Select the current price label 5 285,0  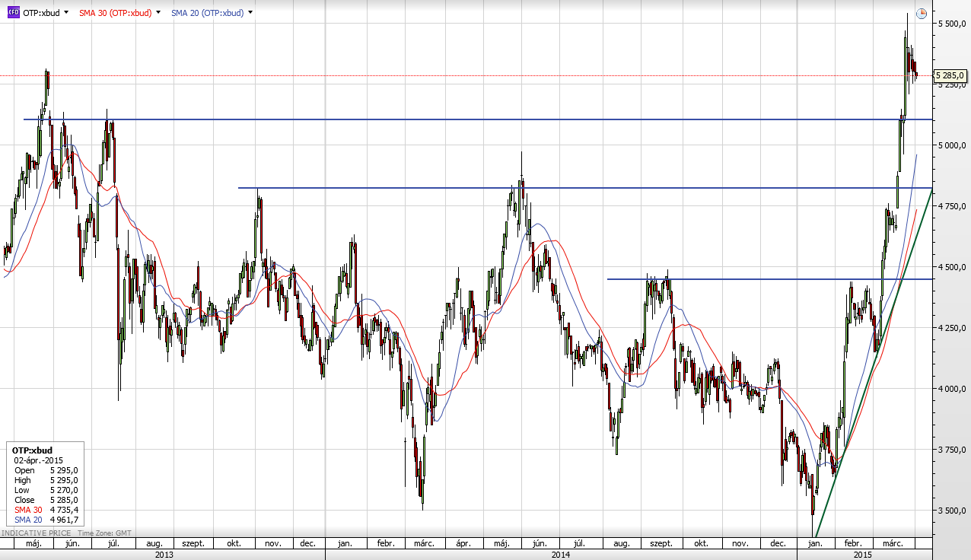click(x=950, y=75)
